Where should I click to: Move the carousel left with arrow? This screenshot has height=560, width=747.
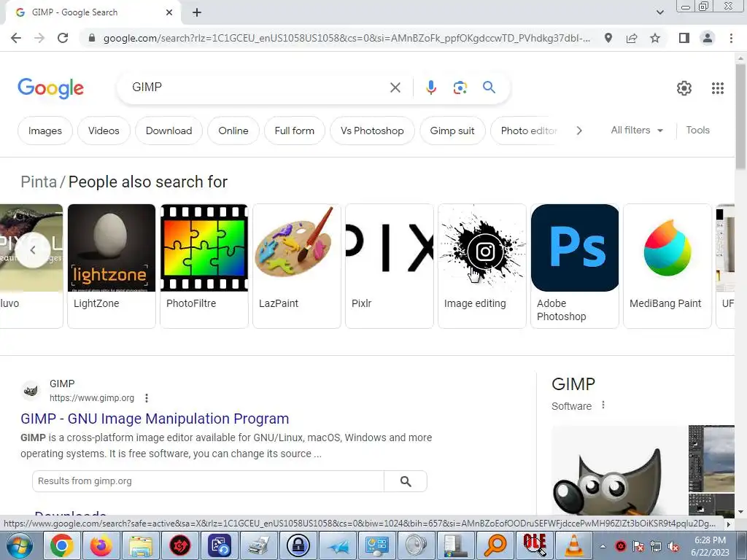32,249
